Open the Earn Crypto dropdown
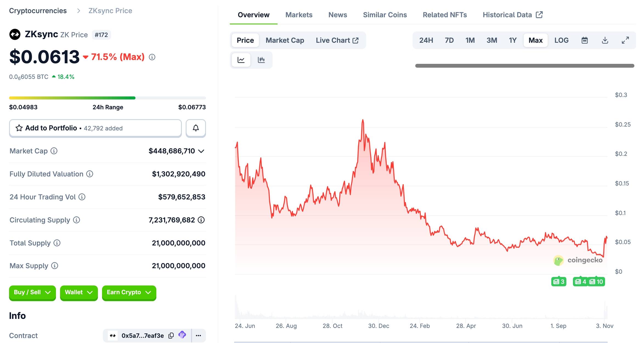 129,293
